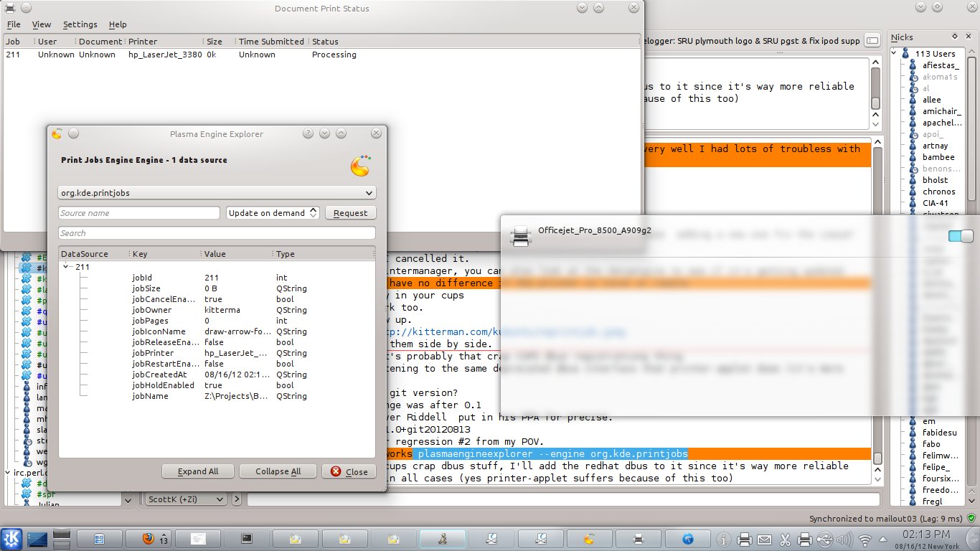Open the terminal taskbar entry
The image size is (980, 551).
[x=245, y=537]
